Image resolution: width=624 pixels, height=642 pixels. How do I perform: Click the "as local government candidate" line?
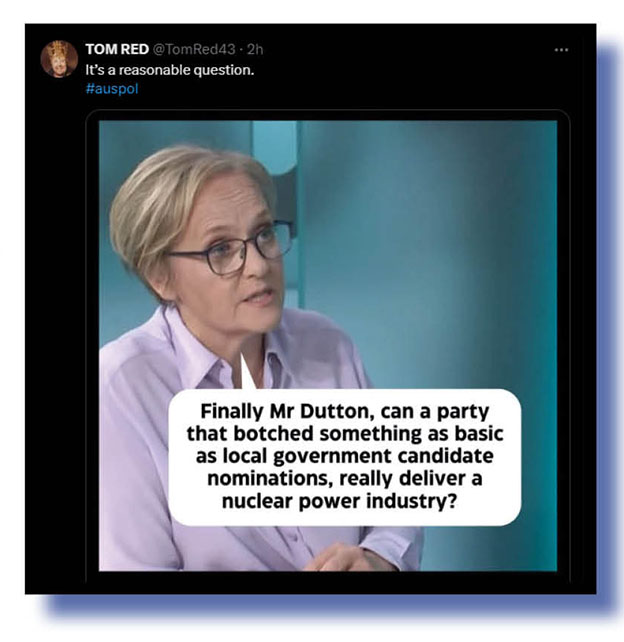coord(344,456)
